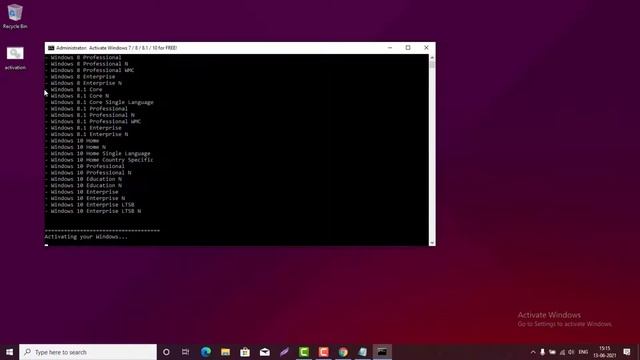Viewport: 640px width, 360px height.
Task: Close the command prompt window
Action: (x=426, y=48)
